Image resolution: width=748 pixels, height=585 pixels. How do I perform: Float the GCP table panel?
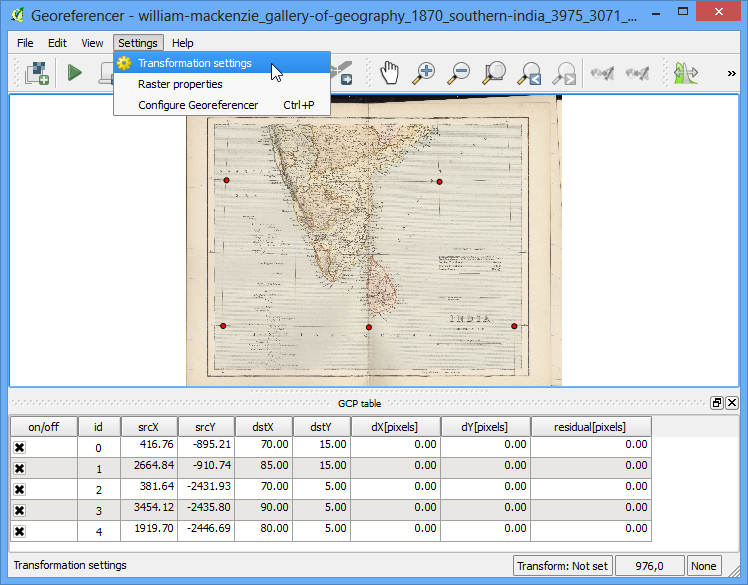tap(717, 403)
